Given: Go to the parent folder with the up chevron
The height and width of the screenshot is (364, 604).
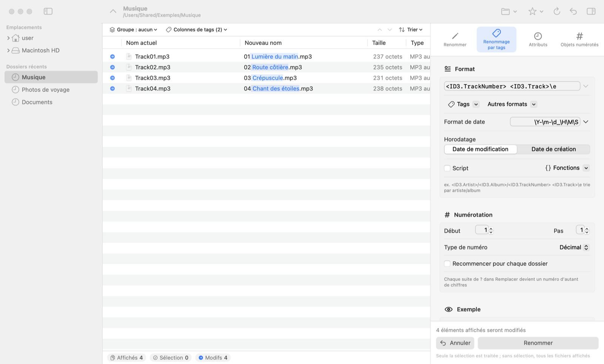Looking at the screenshot, I should click(113, 11).
